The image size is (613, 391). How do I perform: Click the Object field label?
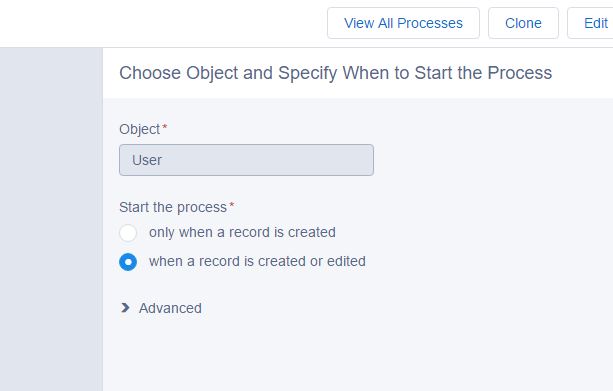pos(140,129)
